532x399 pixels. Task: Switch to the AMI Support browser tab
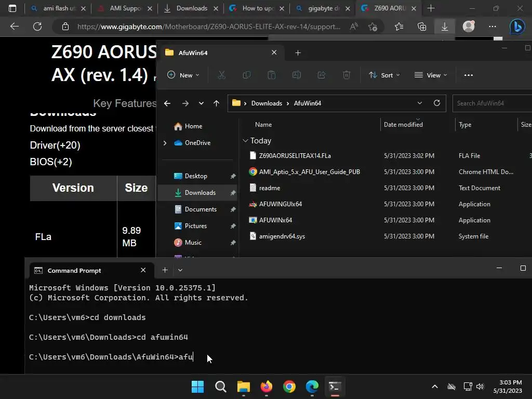125,8
